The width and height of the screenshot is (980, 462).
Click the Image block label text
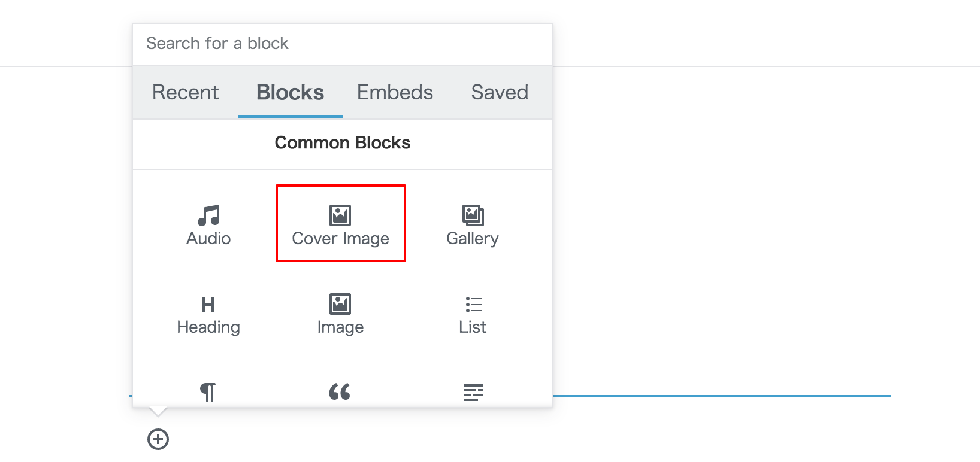[x=340, y=327]
